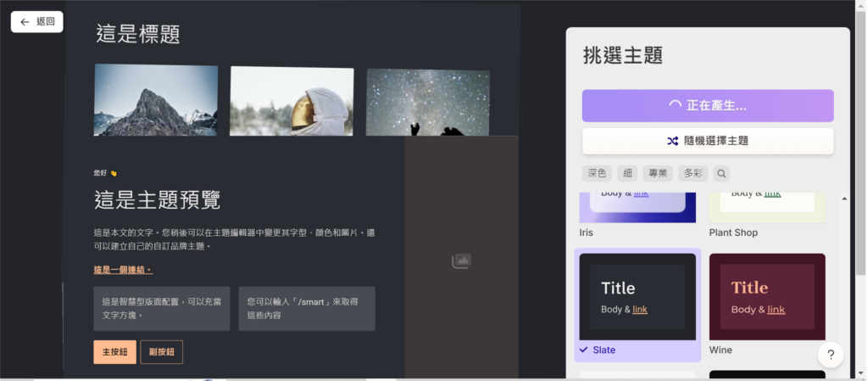Click the loading spinner on 正在產生 button
The width and height of the screenshot is (868, 381).
675,106
